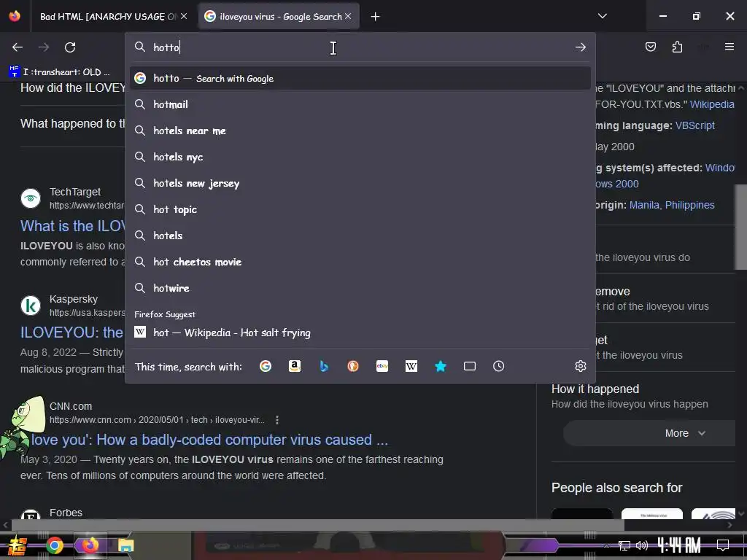Open the CNN 'love you' result headline
Viewport: 747px width, 560px height.
209,440
